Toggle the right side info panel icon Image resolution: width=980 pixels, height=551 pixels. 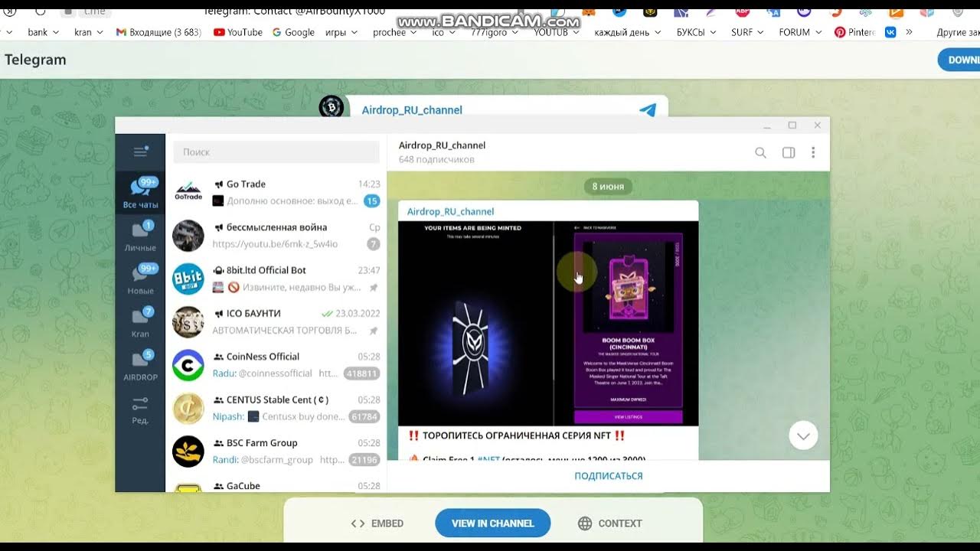(x=789, y=152)
